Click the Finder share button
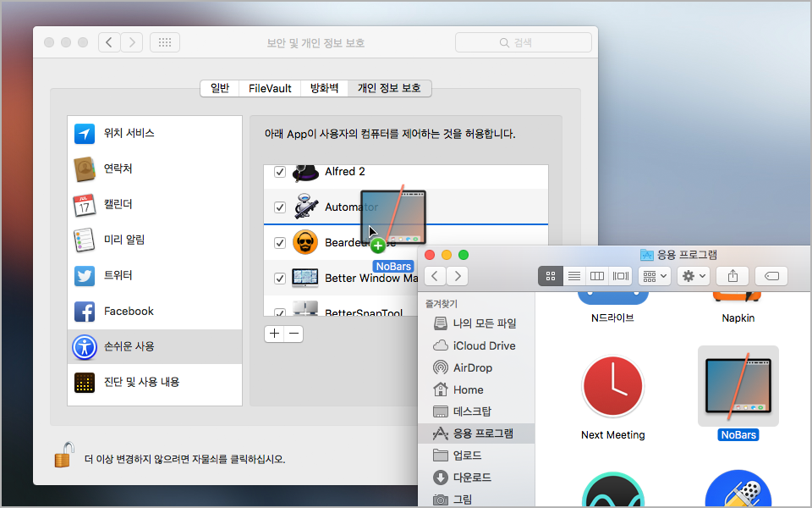The image size is (812, 508). coord(732,276)
